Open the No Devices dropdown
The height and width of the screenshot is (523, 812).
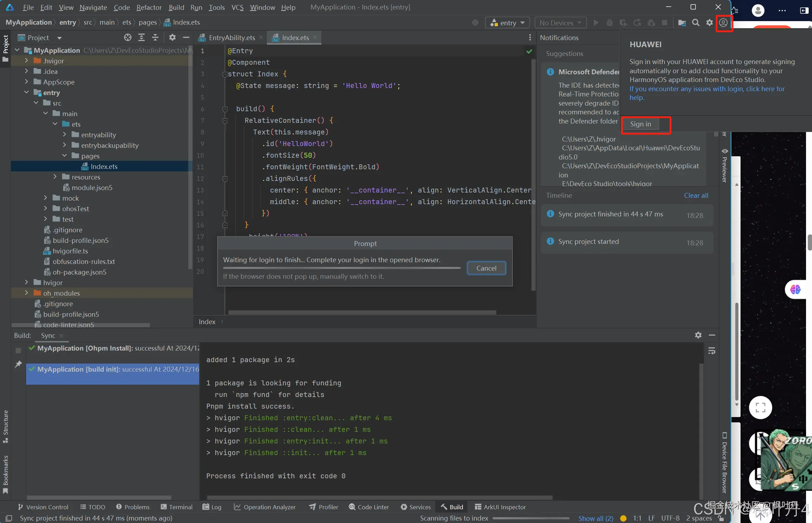click(560, 23)
